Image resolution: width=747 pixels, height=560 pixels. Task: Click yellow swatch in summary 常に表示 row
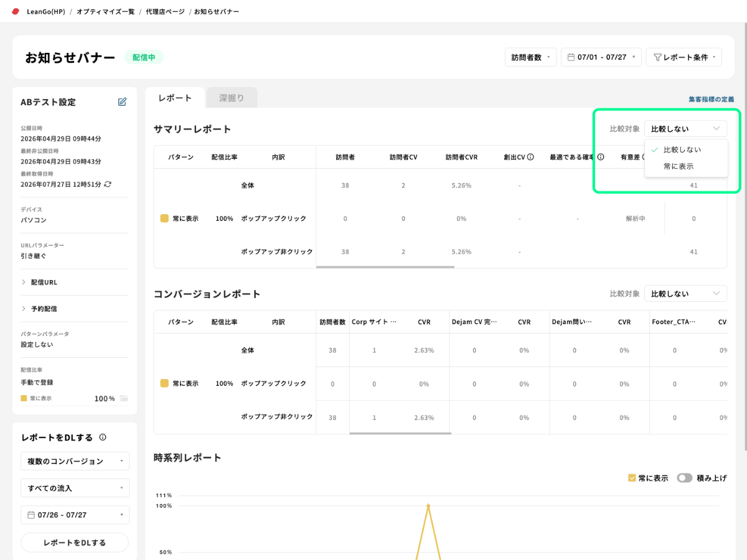pyautogui.click(x=164, y=218)
